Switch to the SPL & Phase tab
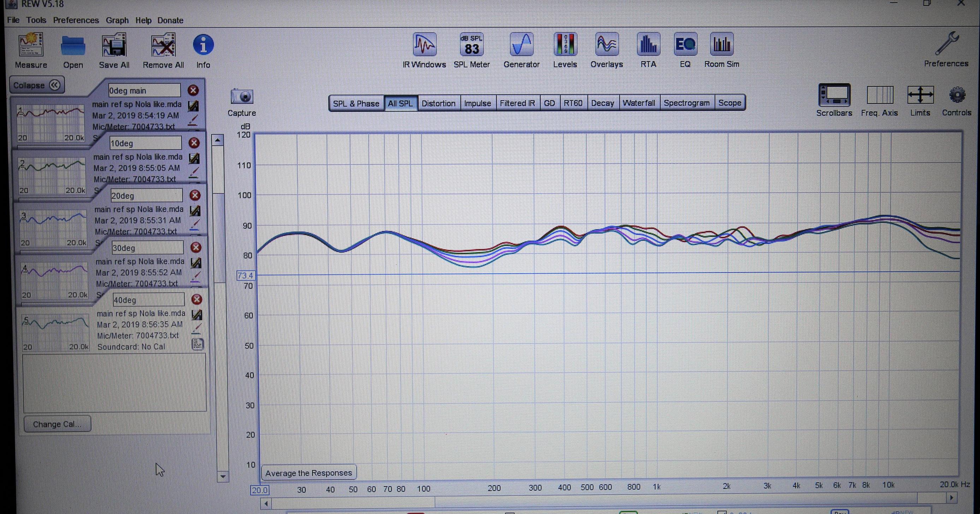Image resolution: width=980 pixels, height=514 pixels. pyautogui.click(x=356, y=103)
